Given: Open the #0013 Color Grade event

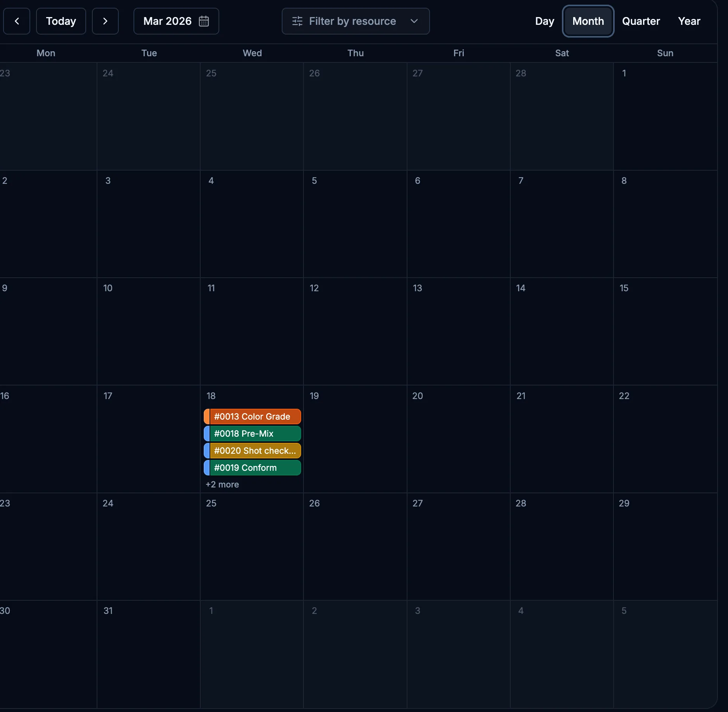Looking at the screenshot, I should click(x=252, y=416).
